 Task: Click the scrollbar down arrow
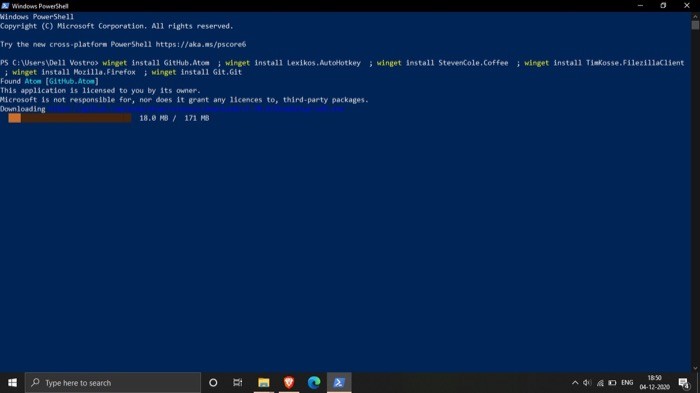(x=696, y=368)
